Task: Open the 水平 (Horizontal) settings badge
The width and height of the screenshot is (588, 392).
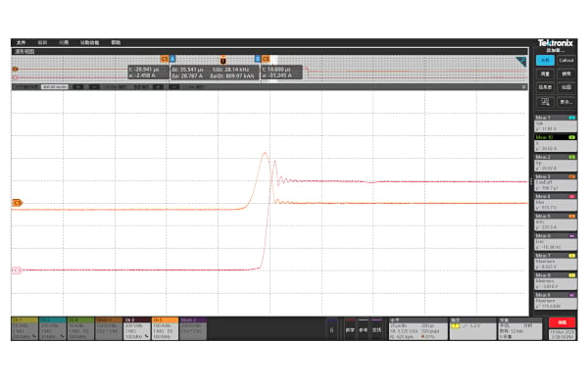Action: click(417, 329)
